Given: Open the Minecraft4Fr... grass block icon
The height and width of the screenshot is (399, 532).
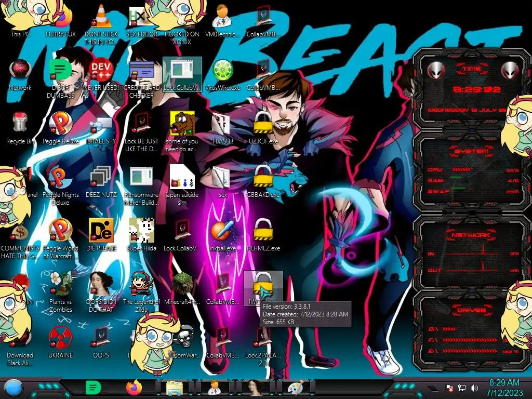Looking at the screenshot, I should pyautogui.click(x=182, y=288).
